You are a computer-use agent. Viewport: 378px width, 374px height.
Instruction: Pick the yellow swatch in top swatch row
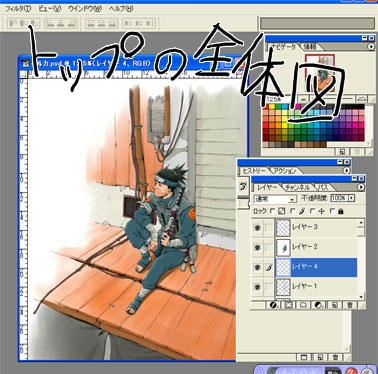[272, 107]
